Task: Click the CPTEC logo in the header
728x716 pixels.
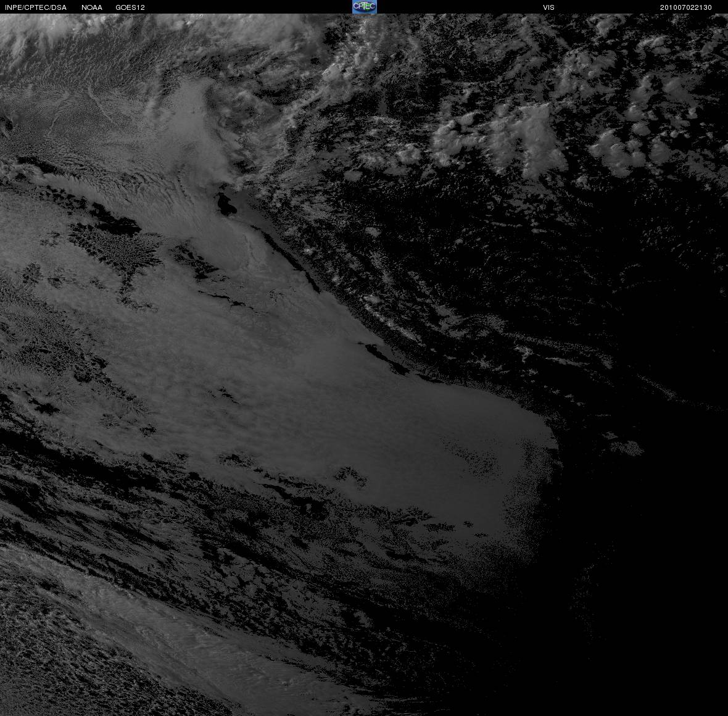Action: pos(365,7)
